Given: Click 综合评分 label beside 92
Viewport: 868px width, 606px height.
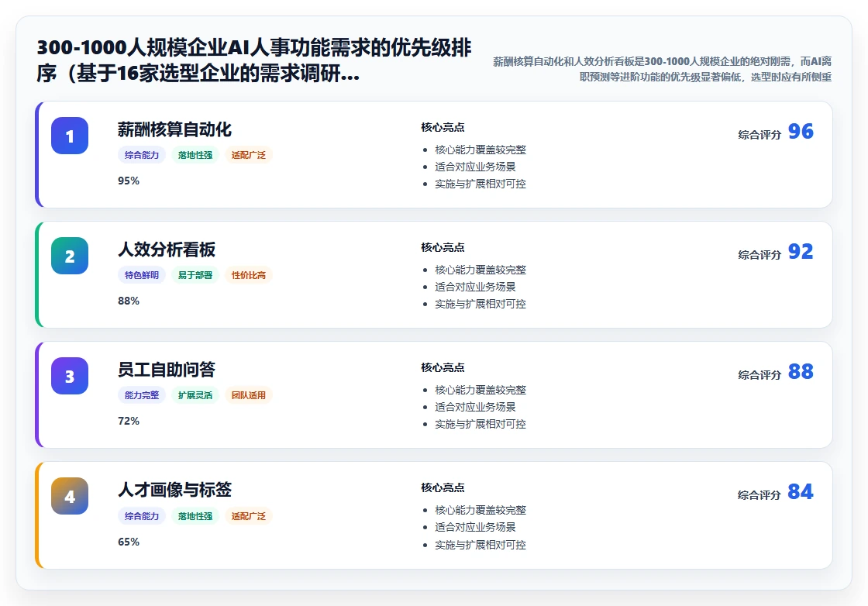Looking at the screenshot, I should (x=759, y=255).
